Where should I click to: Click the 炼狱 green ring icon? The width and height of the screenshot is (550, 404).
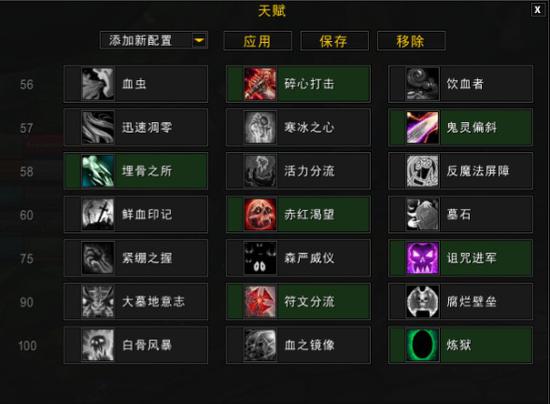422,345
